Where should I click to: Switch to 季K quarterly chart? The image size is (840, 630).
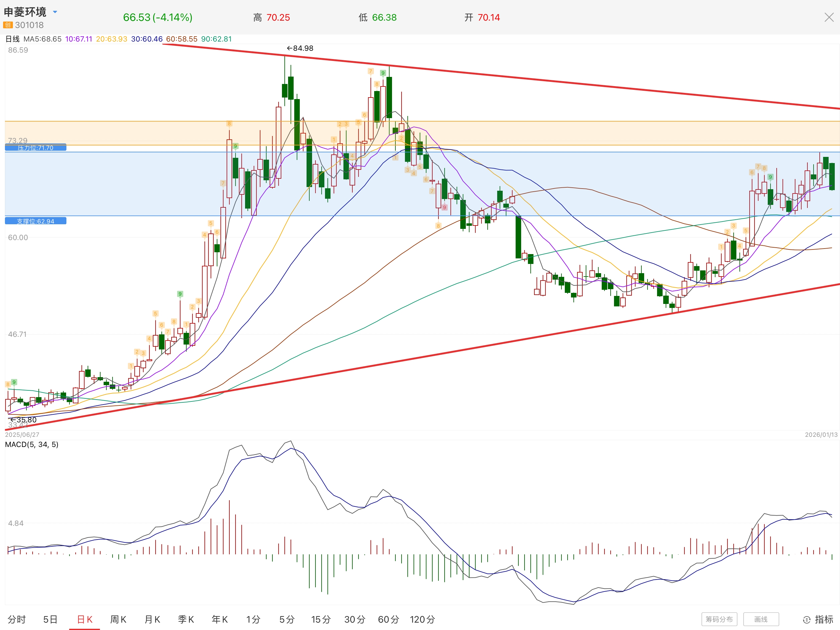(x=186, y=620)
